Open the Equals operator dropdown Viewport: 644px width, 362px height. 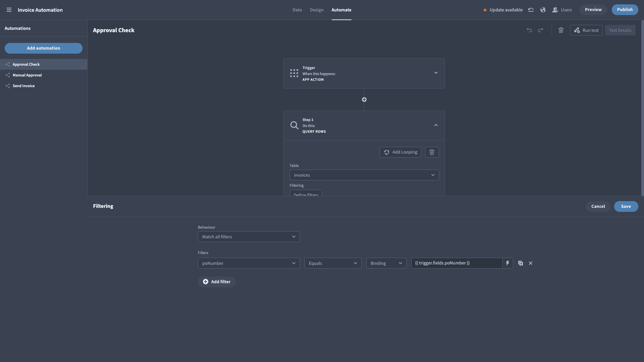[333, 263]
